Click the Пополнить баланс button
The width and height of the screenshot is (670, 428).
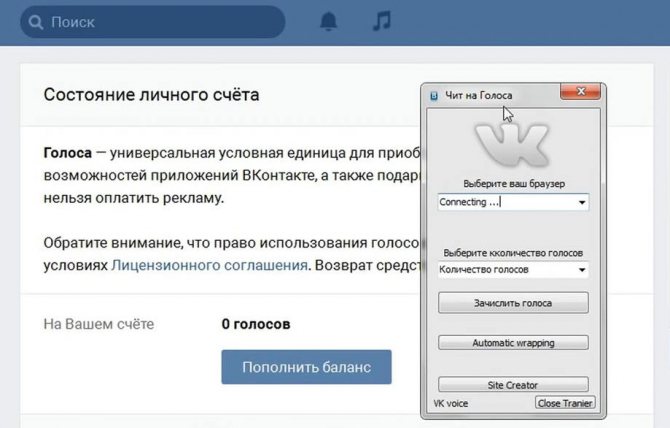coord(306,367)
